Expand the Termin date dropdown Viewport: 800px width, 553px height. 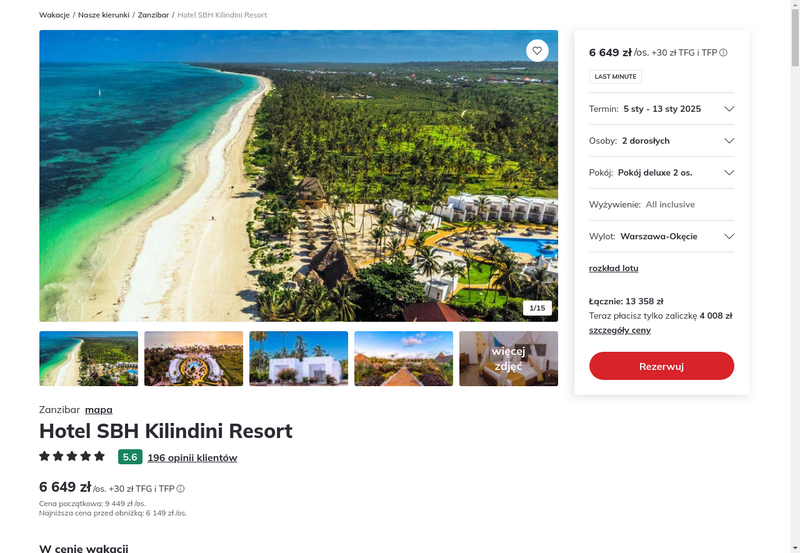click(661, 109)
